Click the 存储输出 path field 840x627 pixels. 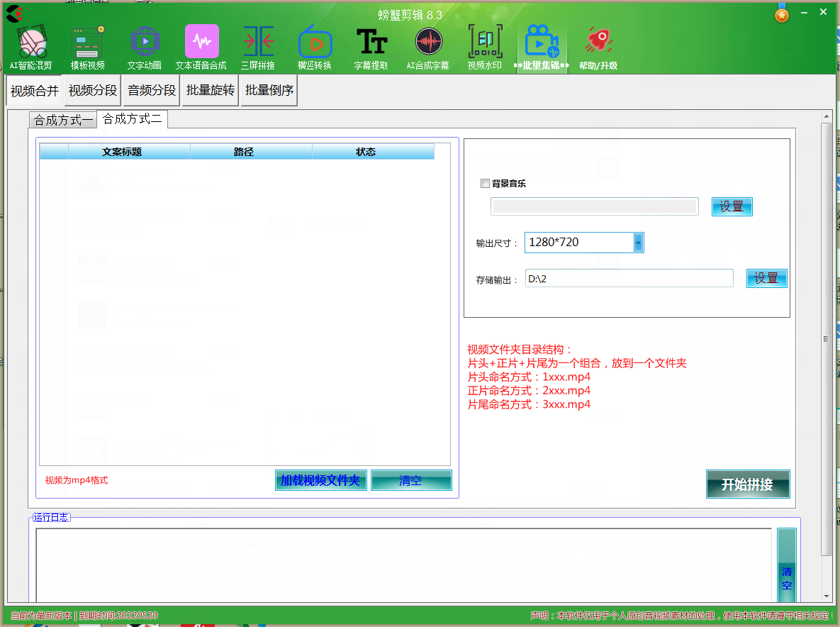pyautogui.click(x=629, y=279)
